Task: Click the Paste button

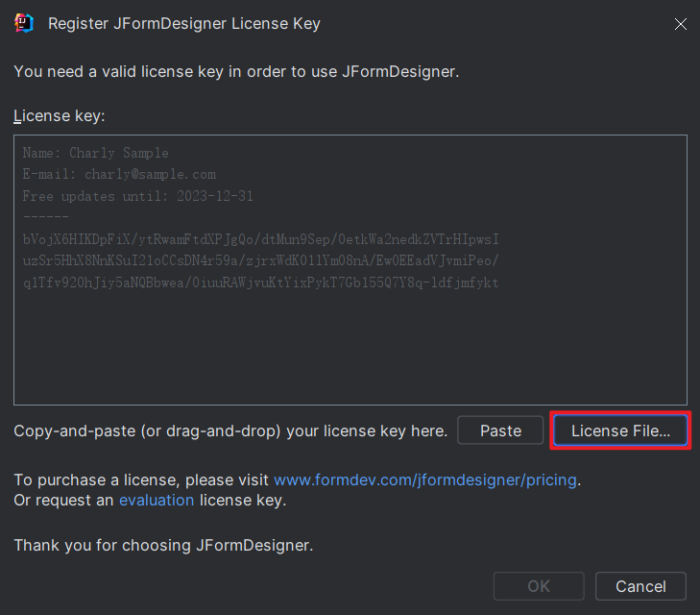Action: click(500, 430)
